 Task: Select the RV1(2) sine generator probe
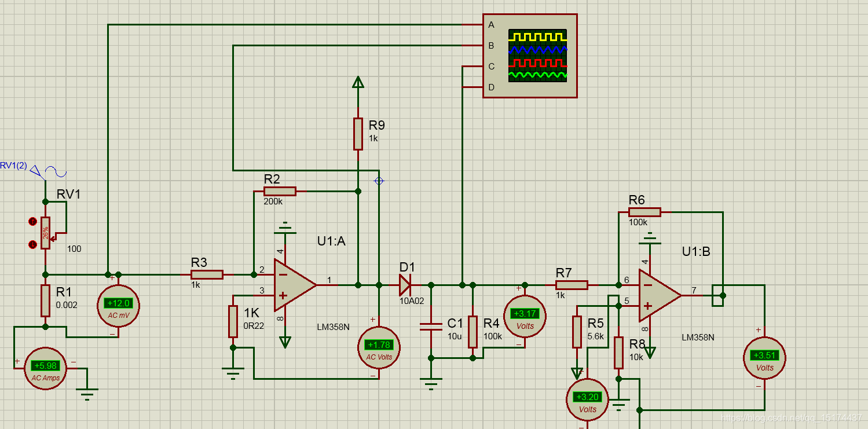pyautogui.click(x=49, y=172)
